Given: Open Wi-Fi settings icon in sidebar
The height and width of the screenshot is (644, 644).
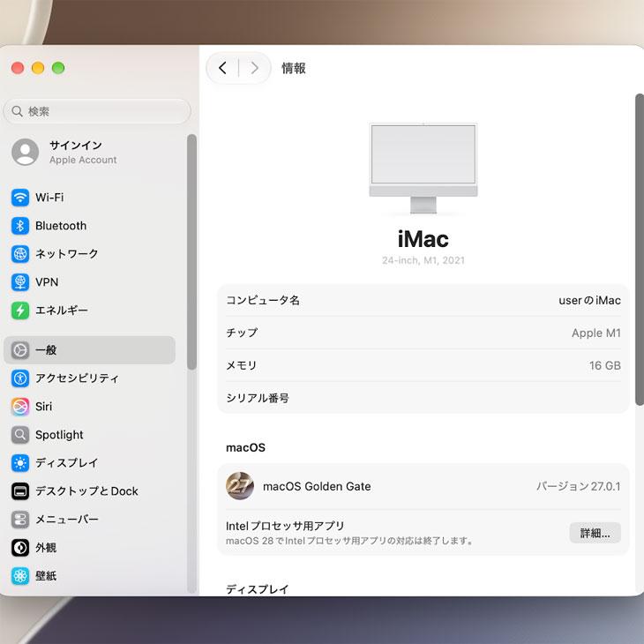Looking at the screenshot, I should [20, 198].
